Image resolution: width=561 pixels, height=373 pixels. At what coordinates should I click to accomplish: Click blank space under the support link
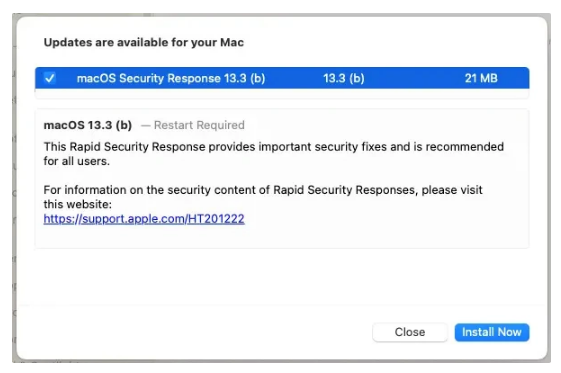[282, 236]
